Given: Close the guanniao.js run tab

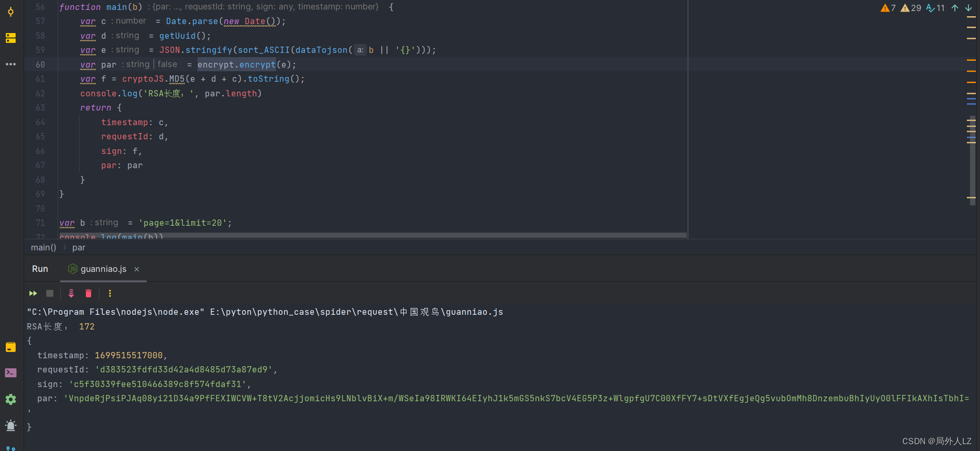Looking at the screenshot, I should 137,269.
